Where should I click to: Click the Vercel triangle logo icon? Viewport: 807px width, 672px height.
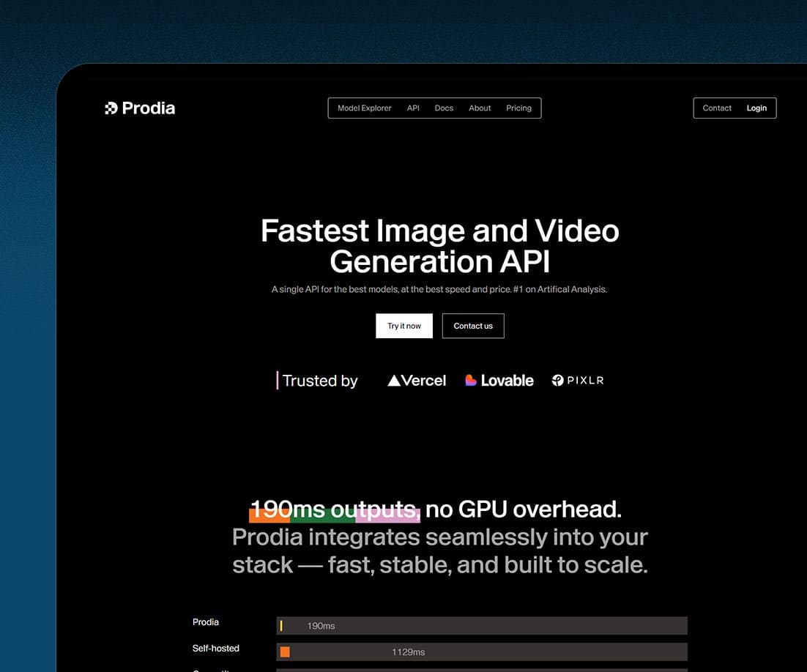click(x=394, y=380)
